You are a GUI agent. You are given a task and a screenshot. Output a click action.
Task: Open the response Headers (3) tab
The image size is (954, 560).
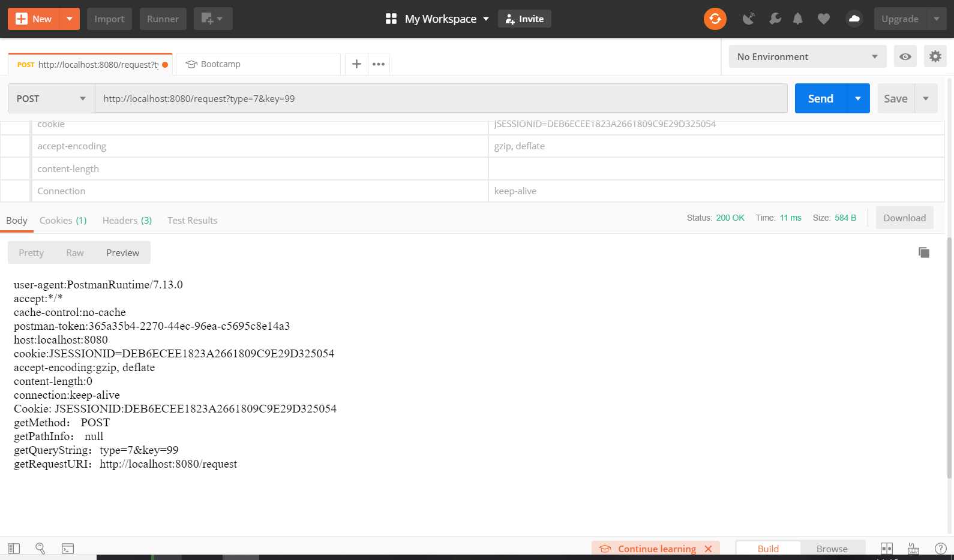pos(127,220)
